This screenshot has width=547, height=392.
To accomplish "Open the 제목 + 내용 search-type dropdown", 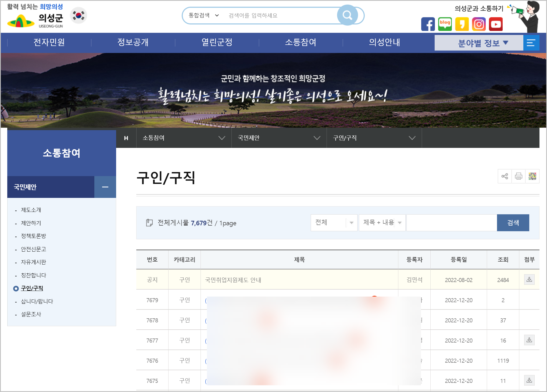I will [382, 223].
